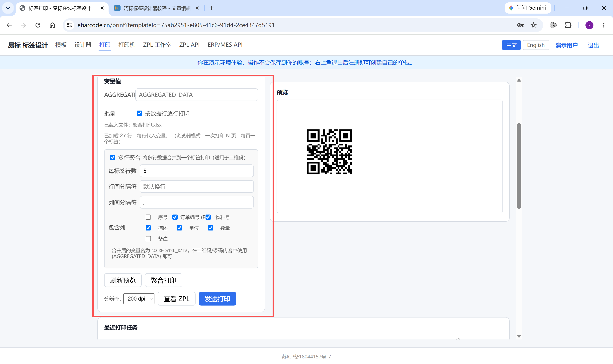This screenshot has width=613, height=364.
Task: Open the Extensions puzzle icon
Action: pyautogui.click(x=568, y=25)
